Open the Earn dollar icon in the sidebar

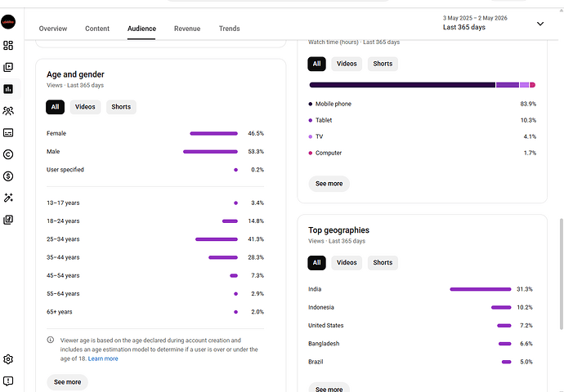(8, 176)
